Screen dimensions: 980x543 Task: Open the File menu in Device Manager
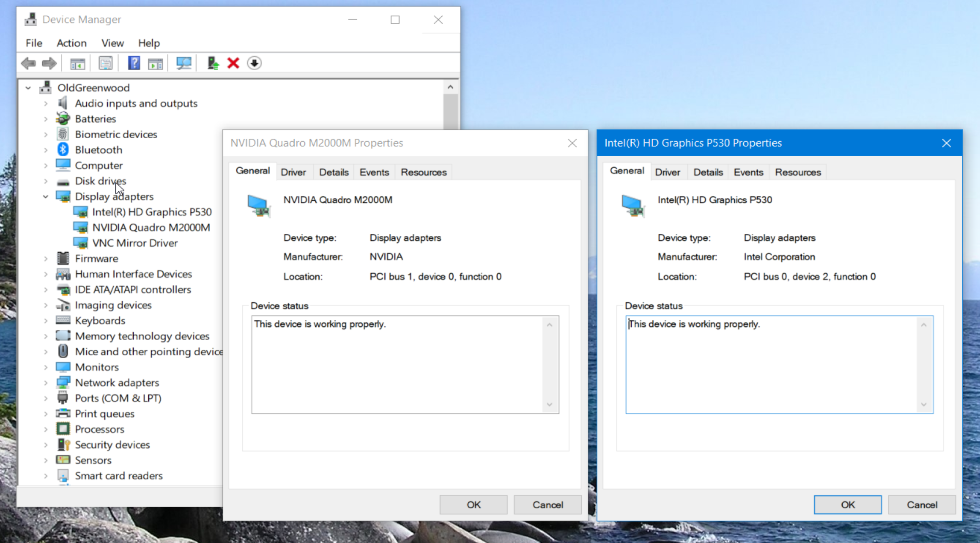click(34, 43)
